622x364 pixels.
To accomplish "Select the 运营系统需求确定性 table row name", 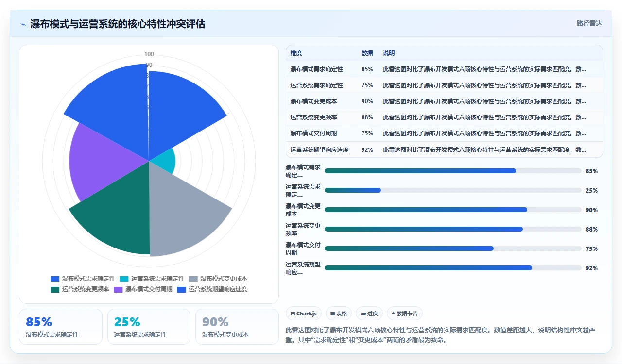I will tap(316, 85).
